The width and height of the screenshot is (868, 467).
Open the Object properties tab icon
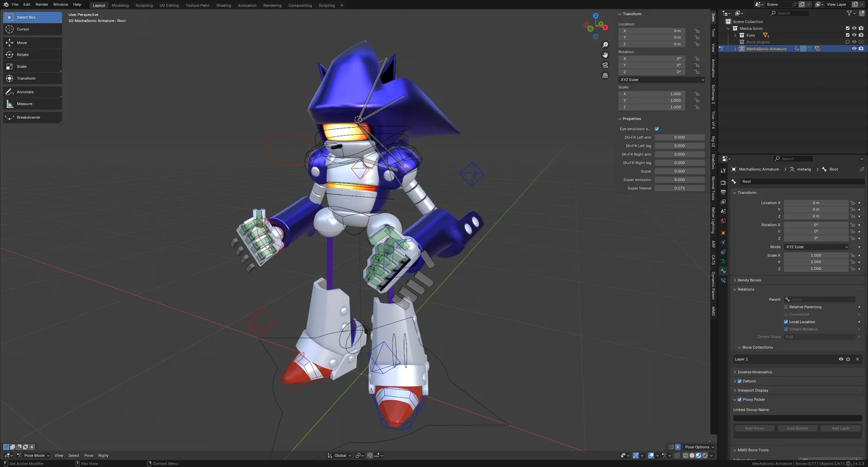pyautogui.click(x=723, y=233)
